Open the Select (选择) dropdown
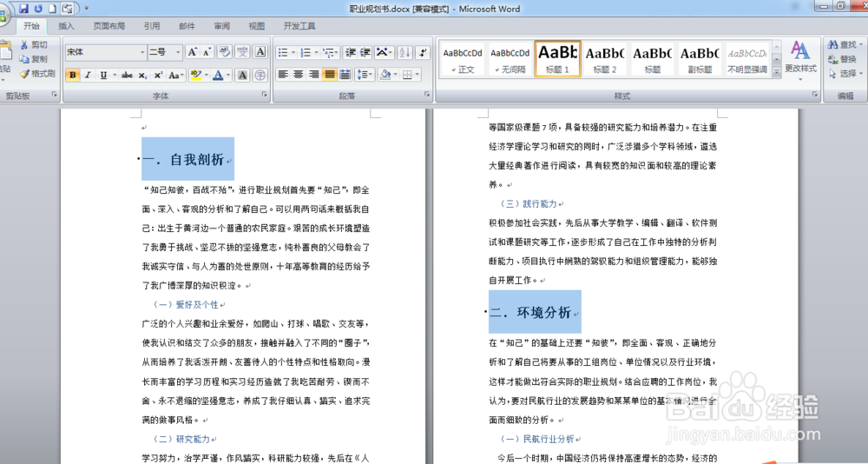Screen dimensions: 868x464 coord(861,73)
